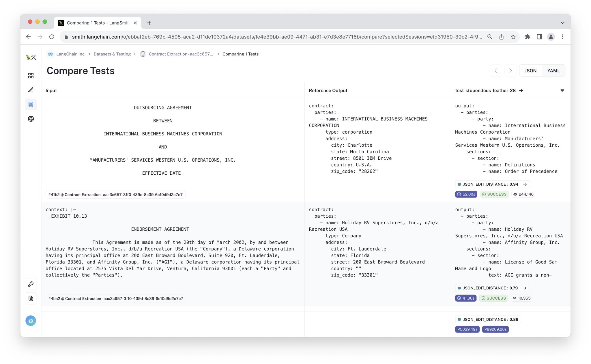Expand the browser tab list chevron
Viewport: 591px width, 364px height.
[x=562, y=23]
